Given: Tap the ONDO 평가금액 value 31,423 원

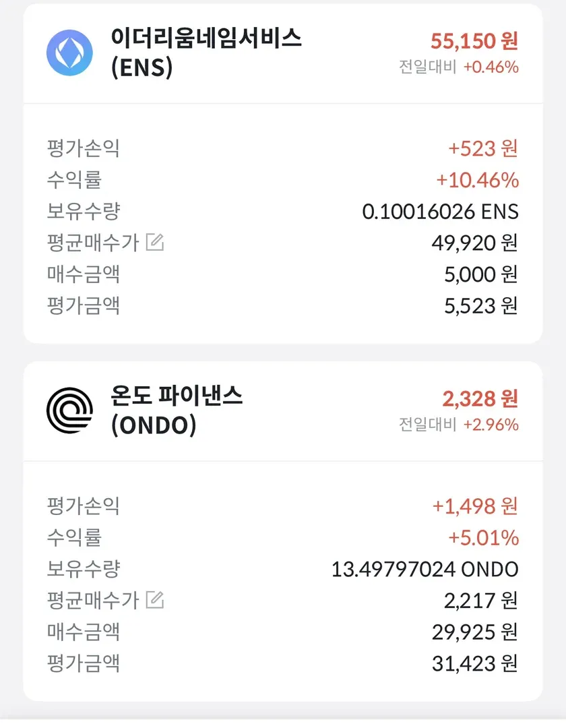Looking at the screenshot, I should pos(474,664).
